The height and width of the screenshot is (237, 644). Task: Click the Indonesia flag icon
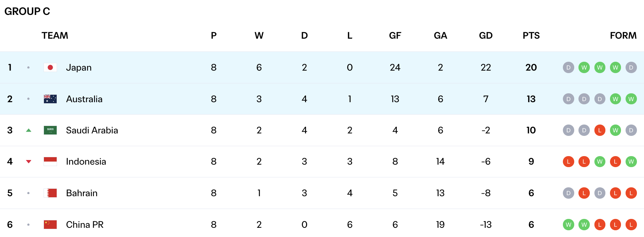50,161
